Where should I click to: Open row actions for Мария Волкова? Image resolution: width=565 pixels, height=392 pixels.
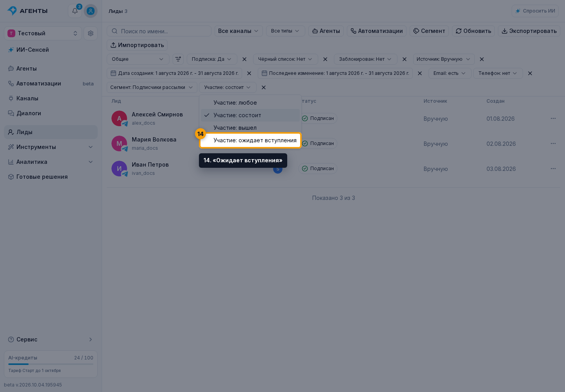coord(553,143)
